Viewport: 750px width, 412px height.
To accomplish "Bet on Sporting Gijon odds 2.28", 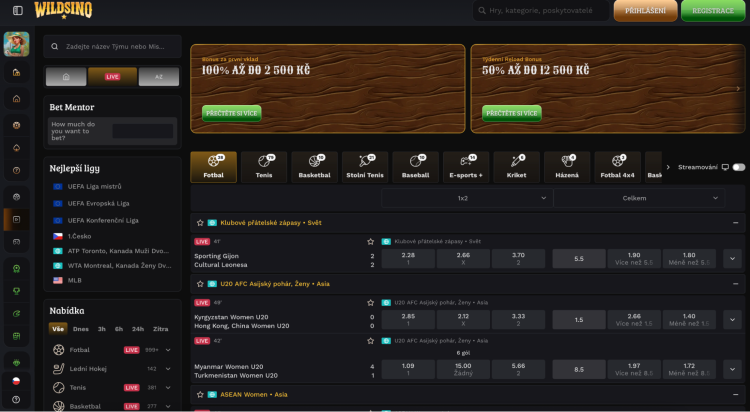I will click(408, 258).
